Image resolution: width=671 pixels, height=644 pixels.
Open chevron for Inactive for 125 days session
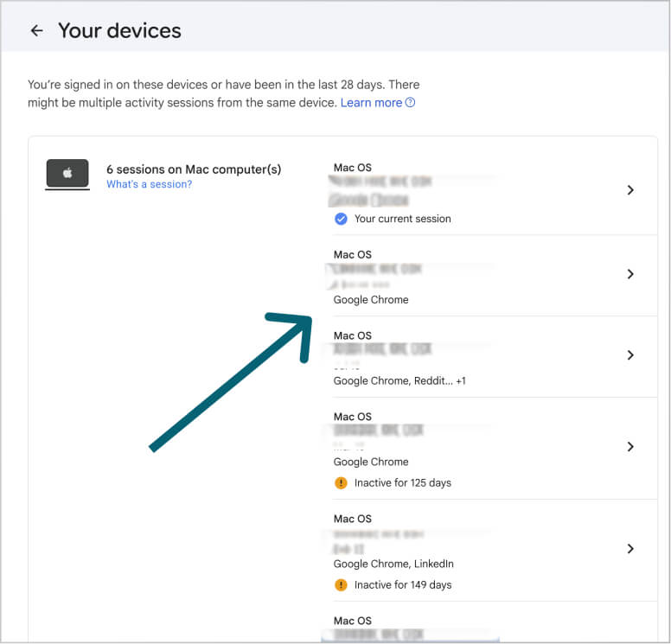629,446
